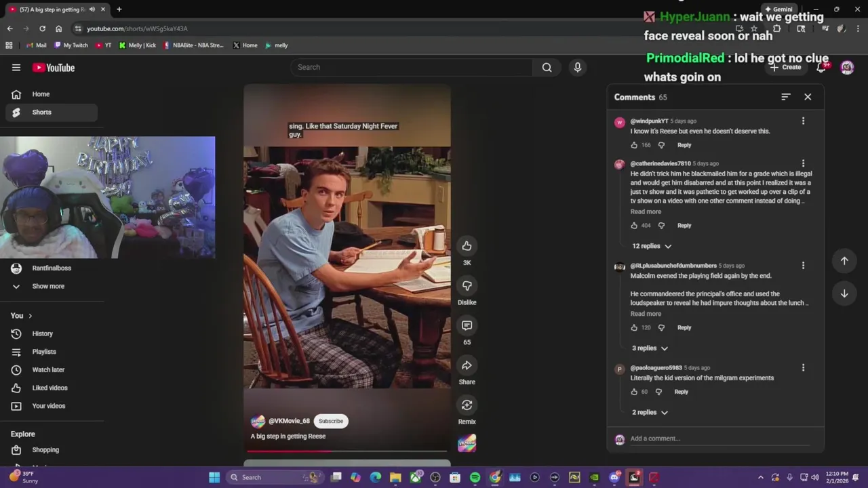This screenshot has height=488, width=868.
Task: Reload the page
Action: [x=42, y=28]
